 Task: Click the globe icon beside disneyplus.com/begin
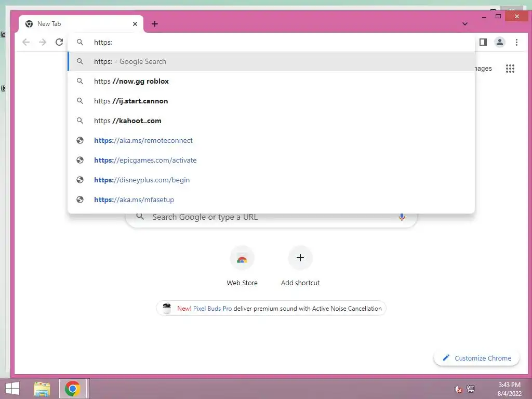pyautogui.click(x=79, y=179)
